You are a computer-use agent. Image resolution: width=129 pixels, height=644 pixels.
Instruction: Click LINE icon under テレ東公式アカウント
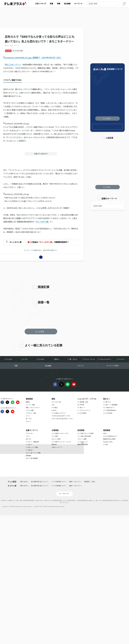pyautogui.click(x=13, y=402)
